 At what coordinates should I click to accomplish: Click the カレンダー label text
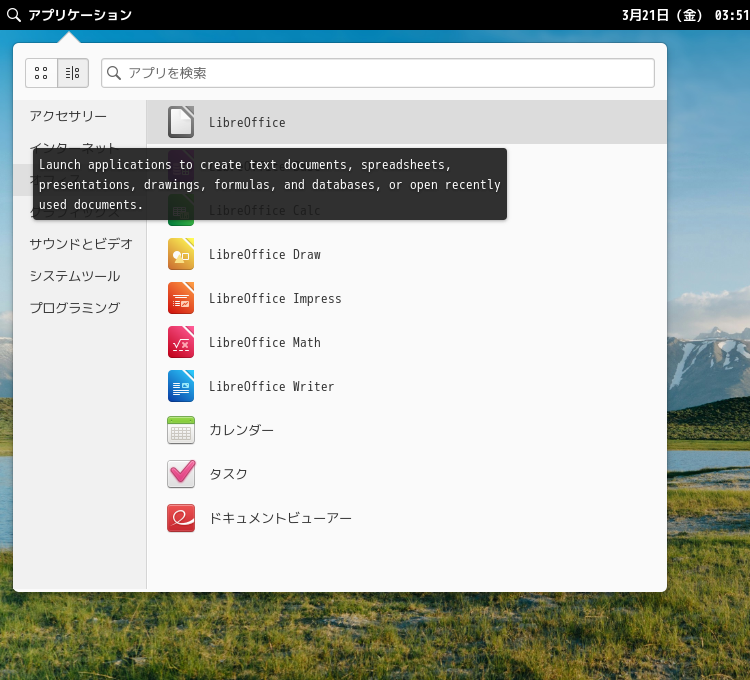242,430
